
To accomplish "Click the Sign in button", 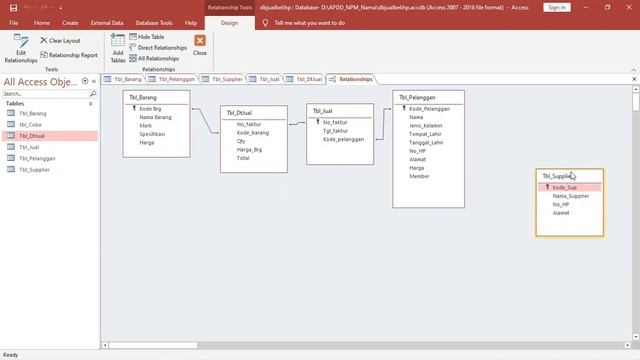I will (557, 7).
